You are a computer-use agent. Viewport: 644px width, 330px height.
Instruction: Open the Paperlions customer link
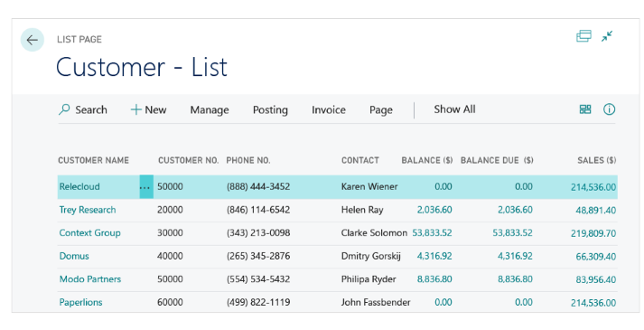(80, 303)
